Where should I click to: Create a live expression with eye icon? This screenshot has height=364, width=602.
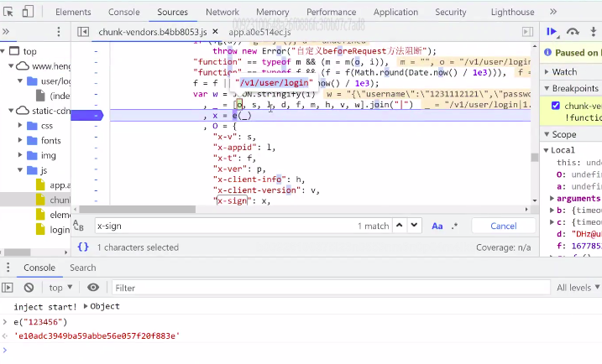[x=93, y=288]
